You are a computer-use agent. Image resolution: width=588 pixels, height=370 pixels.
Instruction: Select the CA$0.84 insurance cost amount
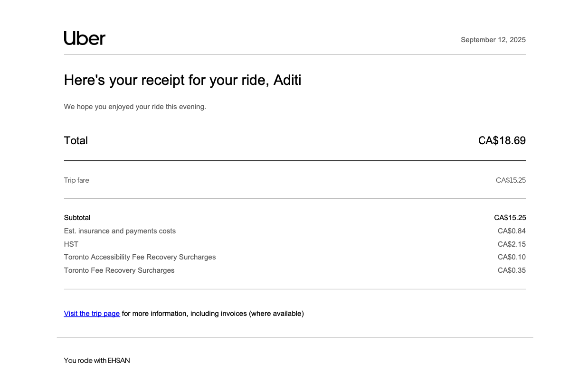(512, 231)
